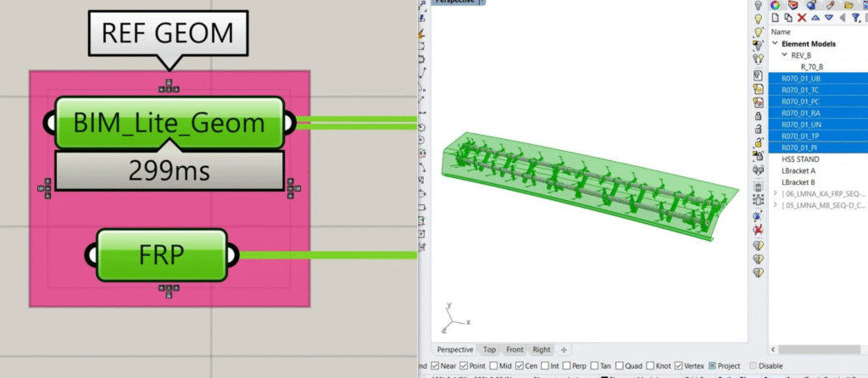
Task: Select the FRP component node
Action: [163, 254]
